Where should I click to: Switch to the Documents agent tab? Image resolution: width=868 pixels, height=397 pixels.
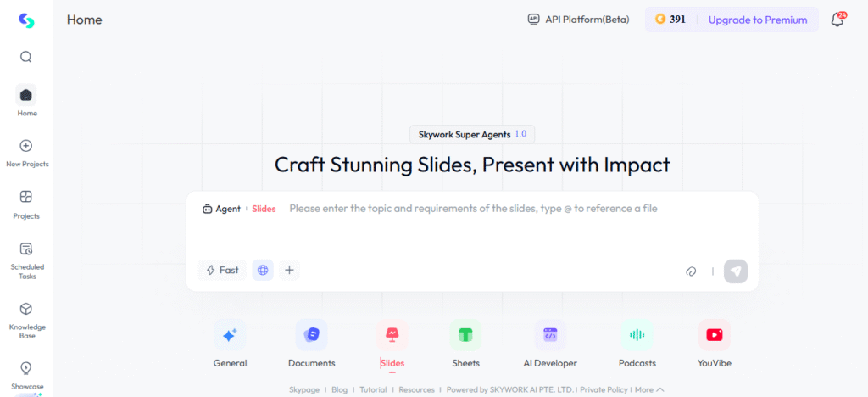click(311, 335)
